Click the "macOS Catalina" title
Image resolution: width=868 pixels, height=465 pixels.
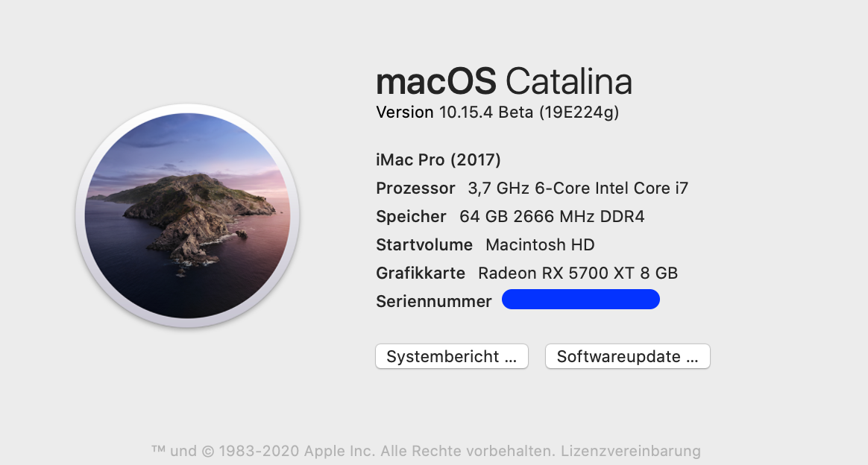(x=504, y=81)
